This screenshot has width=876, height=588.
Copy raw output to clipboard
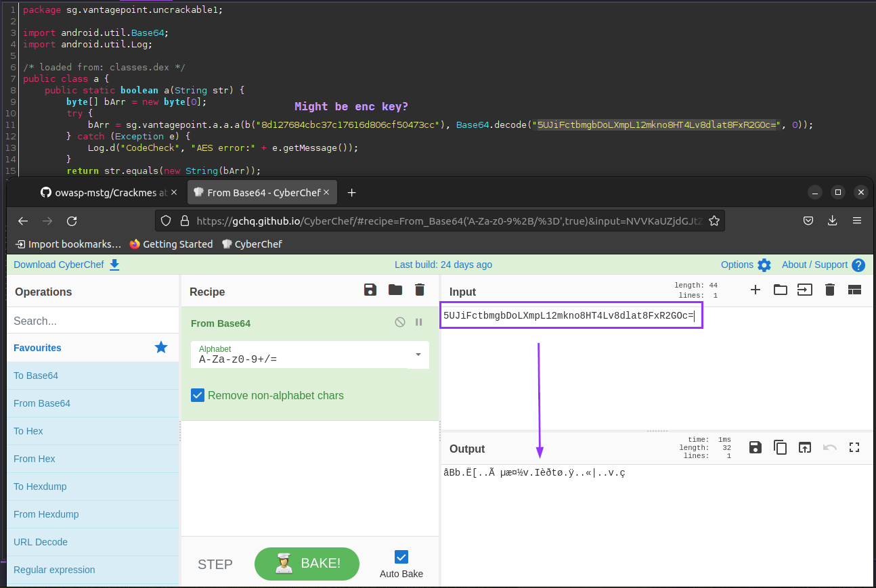click(781, 447)
